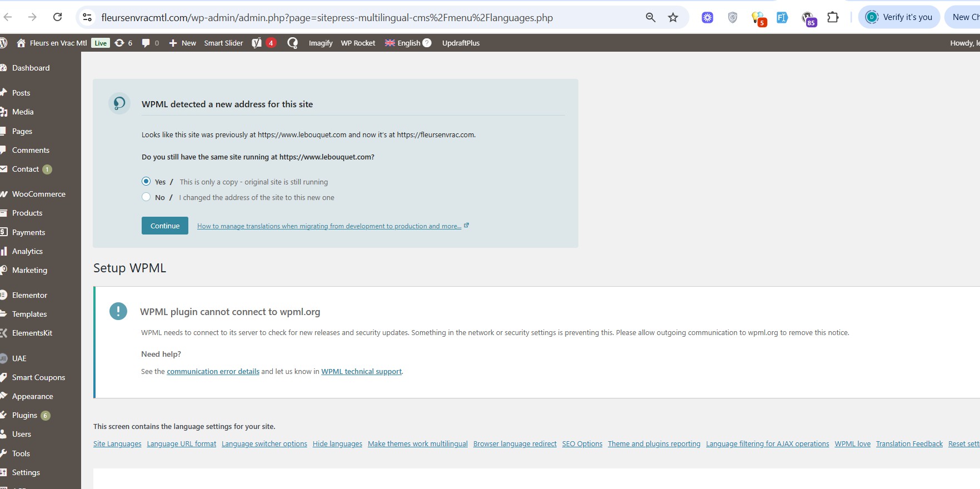
Task: Jump to Browser language redirect section
Action: pyautogui.click(x=515, y=443)
